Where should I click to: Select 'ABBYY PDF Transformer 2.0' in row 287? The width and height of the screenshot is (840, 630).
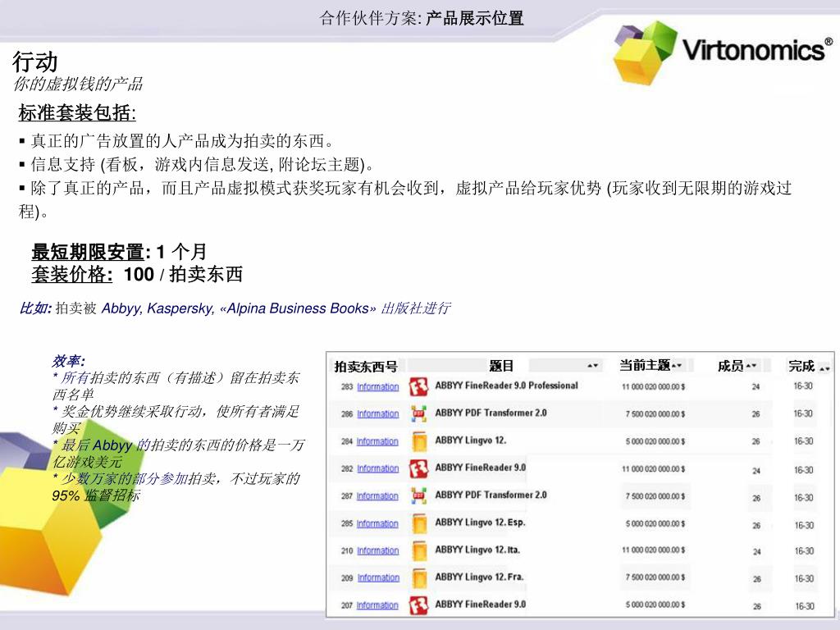tap(491, 495)
